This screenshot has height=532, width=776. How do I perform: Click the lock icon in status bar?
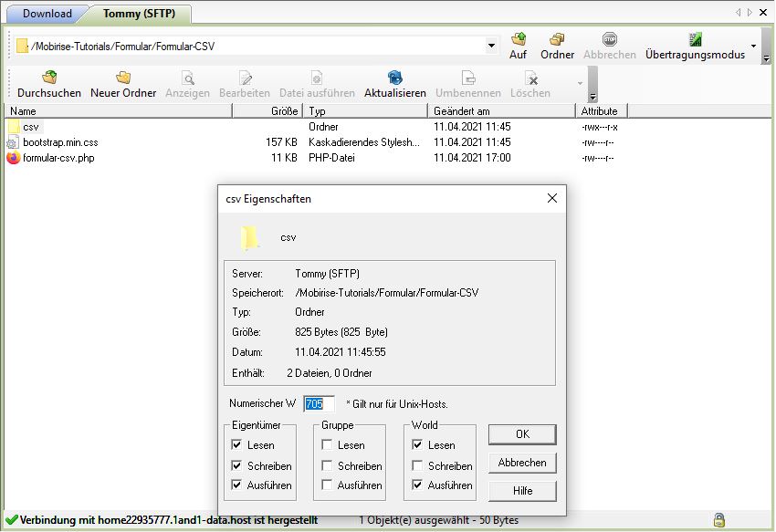[x=719, y=519]
